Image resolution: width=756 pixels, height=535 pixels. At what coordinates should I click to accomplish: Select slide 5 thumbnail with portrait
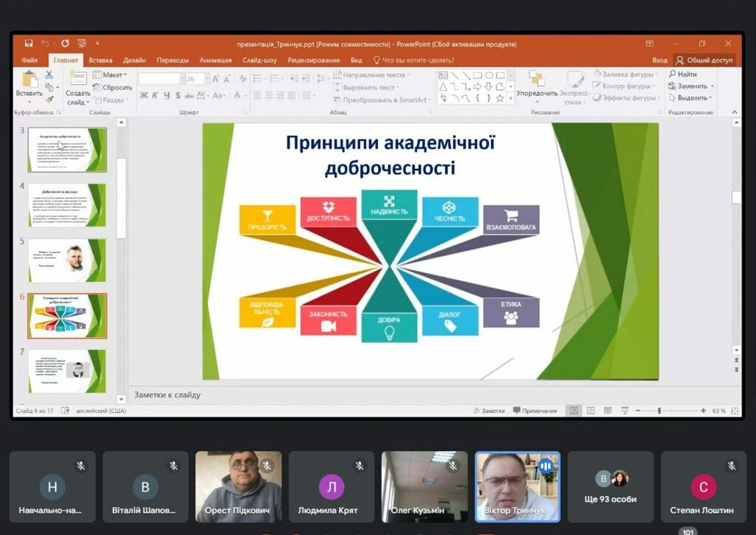click(67, 260)
